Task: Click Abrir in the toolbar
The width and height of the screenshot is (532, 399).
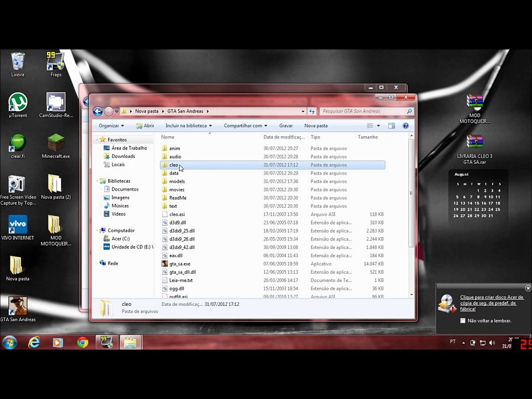Action: tap(145, 126)
